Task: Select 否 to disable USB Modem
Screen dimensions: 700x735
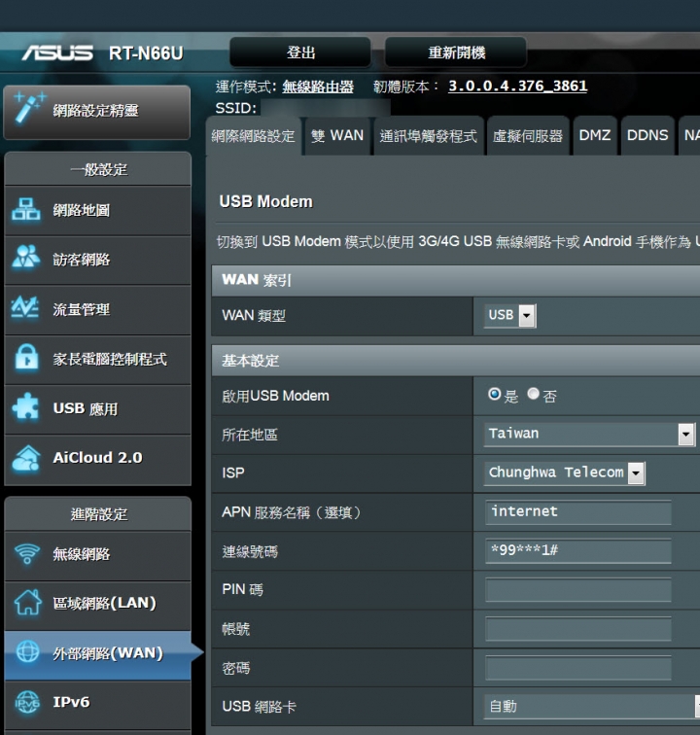Action: point(533,394)
